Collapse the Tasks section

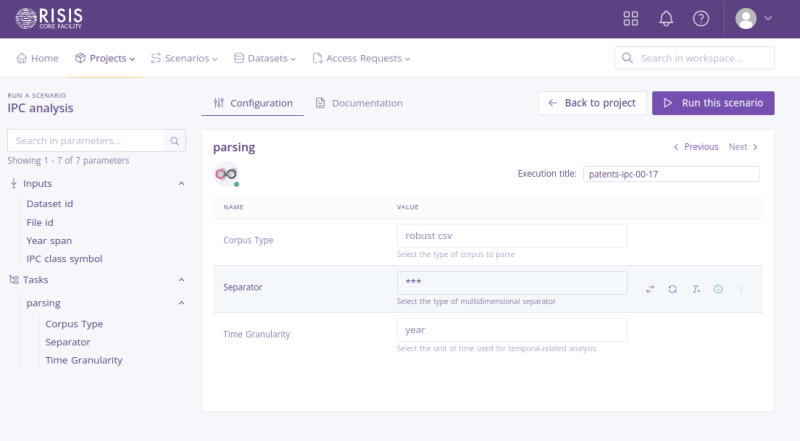click(x=181, y=280)
